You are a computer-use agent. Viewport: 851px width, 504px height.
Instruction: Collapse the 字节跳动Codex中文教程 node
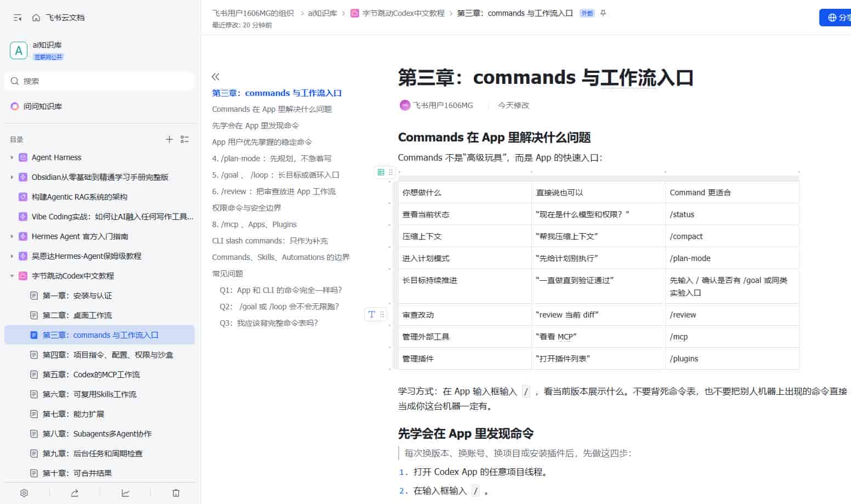12,276
